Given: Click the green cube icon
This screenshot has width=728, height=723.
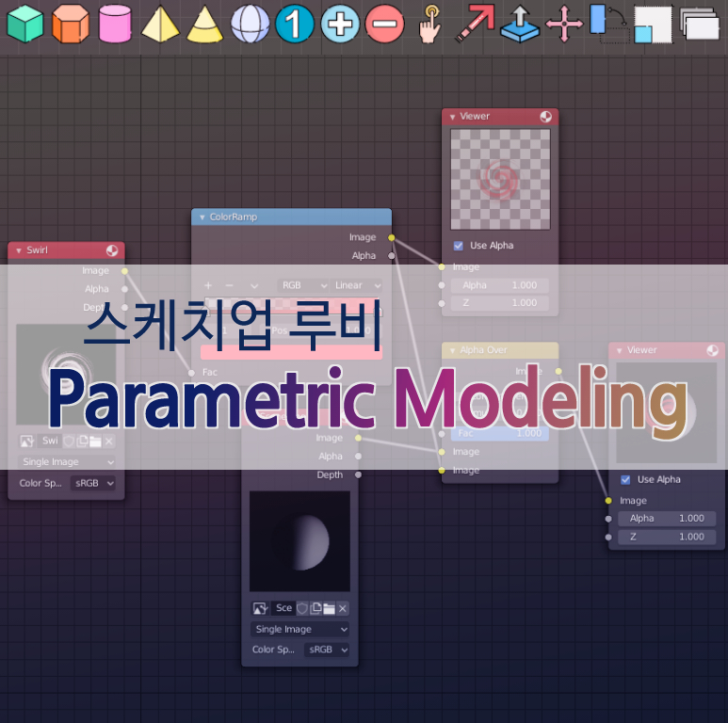Looking at the screenshot, I should coord(25,24).
